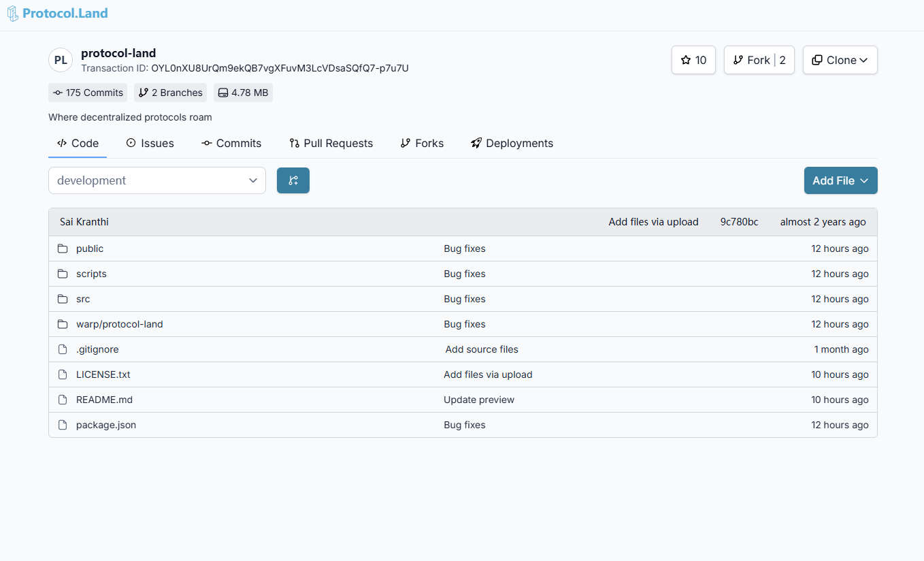Open the commit hash 9c780bc
Image resolution: width=924 pixels, height=561 pixels.
tap(739, 222)
